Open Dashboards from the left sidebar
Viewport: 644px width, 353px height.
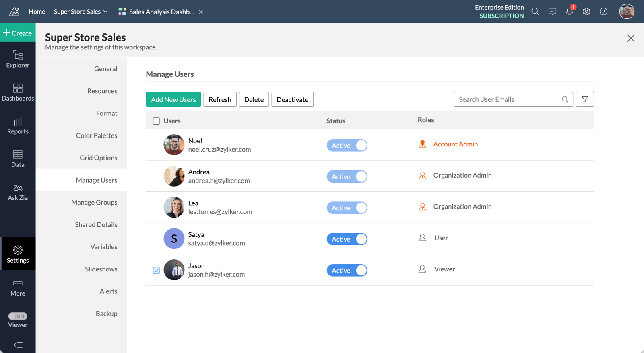coord(18,92)
